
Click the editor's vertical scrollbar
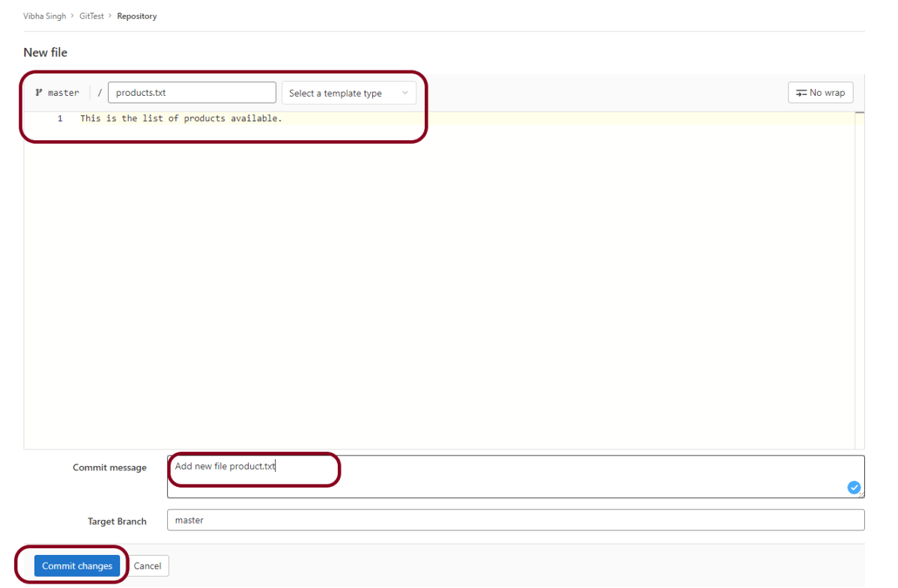pos(859,277)
